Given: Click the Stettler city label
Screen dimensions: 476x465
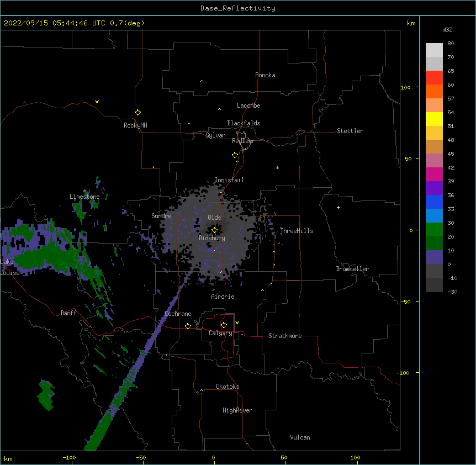Looking at the screenshot, I should 350,131.
